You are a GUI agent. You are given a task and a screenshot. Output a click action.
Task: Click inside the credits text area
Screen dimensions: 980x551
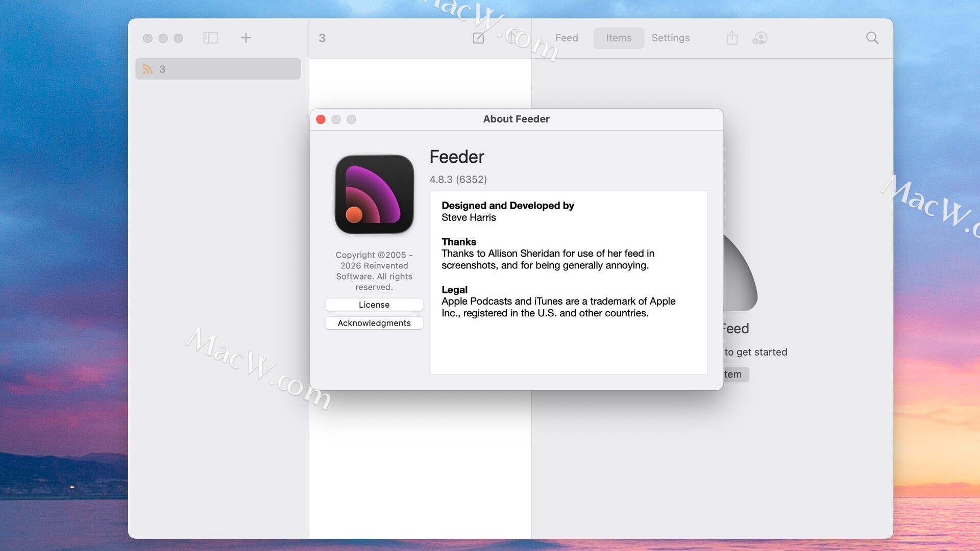(568, 342)
